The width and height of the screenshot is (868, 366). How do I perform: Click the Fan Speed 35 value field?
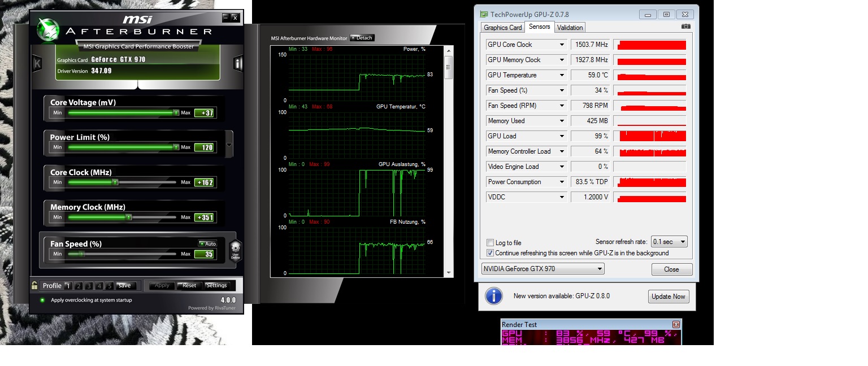coord(204,254)
